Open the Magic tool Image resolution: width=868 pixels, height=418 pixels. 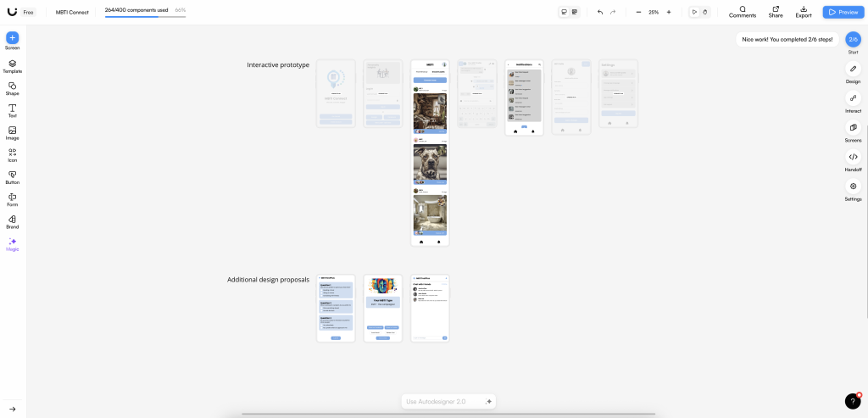12,243
